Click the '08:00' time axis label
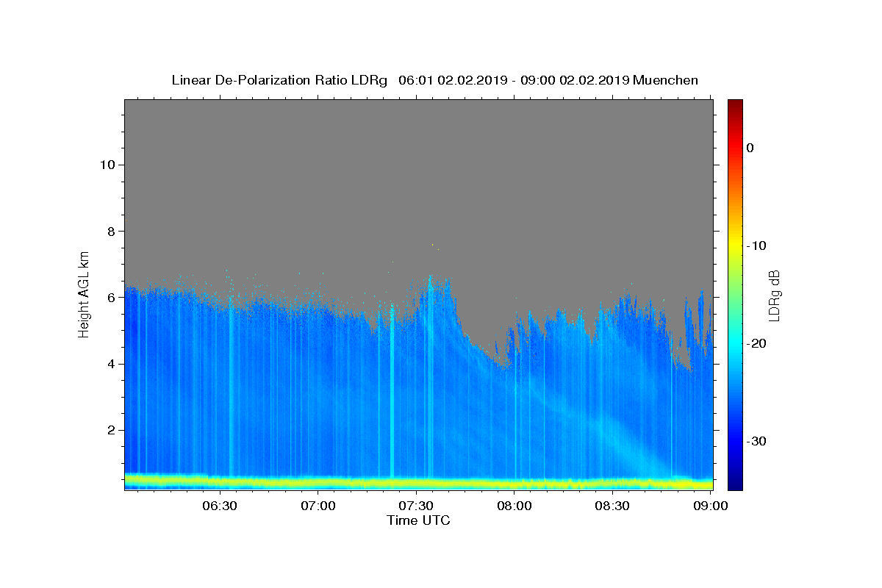 pyautogui.click(x=514, y=506)
